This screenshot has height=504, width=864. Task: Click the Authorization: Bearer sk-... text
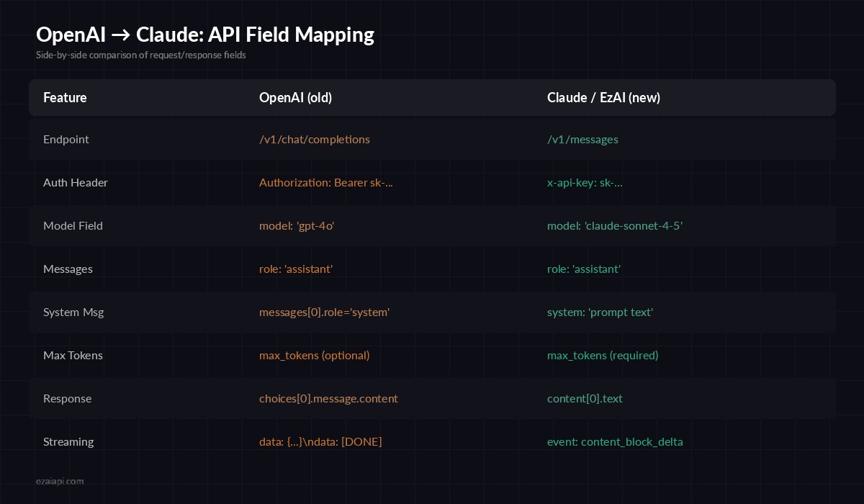(x=326, y=182)
